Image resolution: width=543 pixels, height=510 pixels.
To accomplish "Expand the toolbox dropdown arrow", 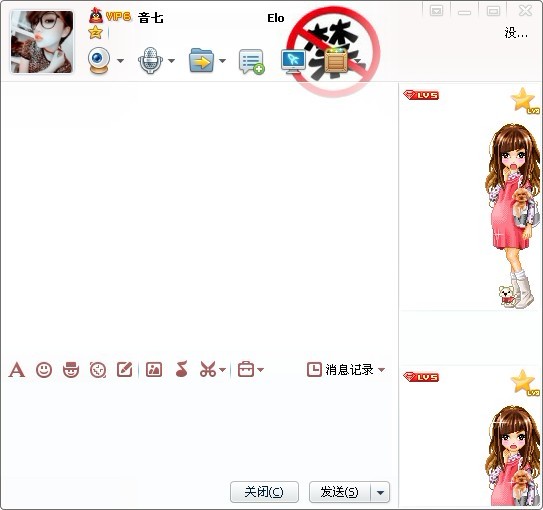I will [261, 370].
